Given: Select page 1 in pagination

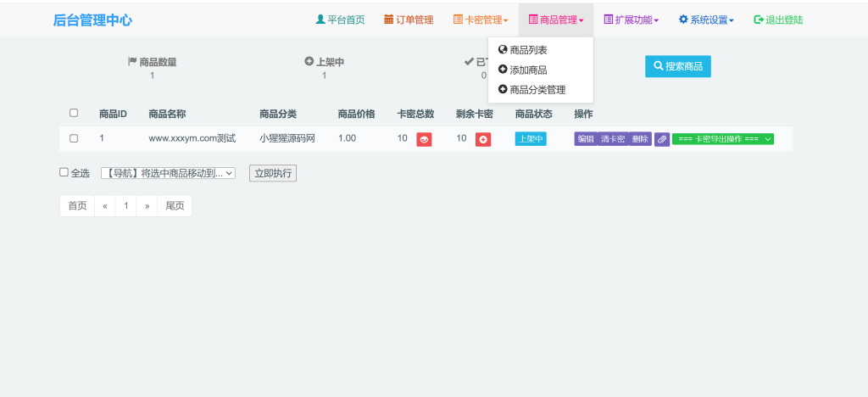Looking at the screenshot, I should pos(126,206).
